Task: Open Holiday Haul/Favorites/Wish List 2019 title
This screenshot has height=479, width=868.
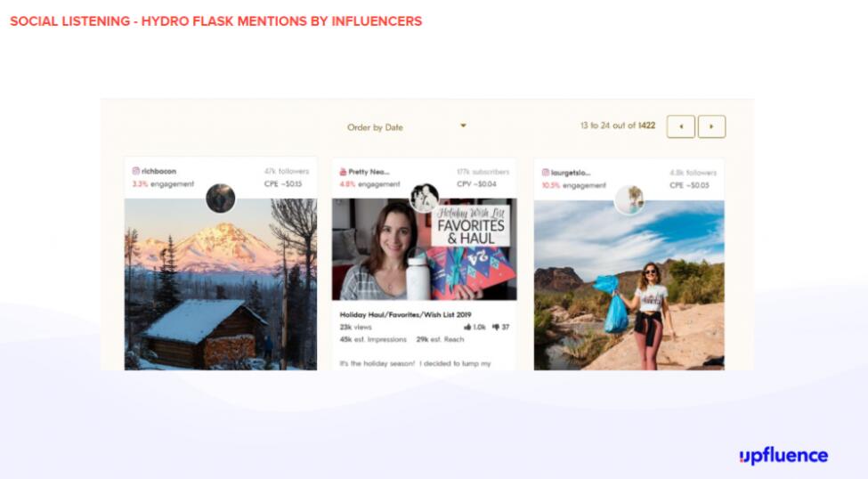Action: point(405,314)
